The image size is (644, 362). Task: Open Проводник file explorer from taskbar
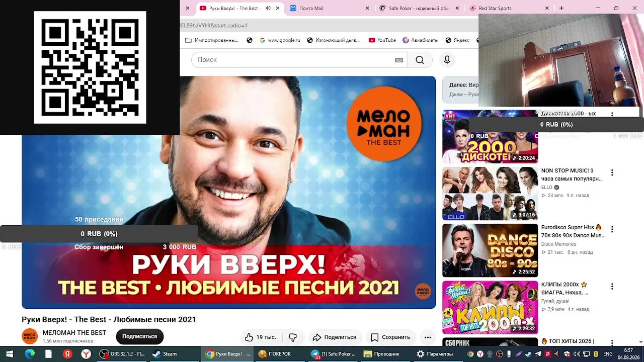coord(384,354)
